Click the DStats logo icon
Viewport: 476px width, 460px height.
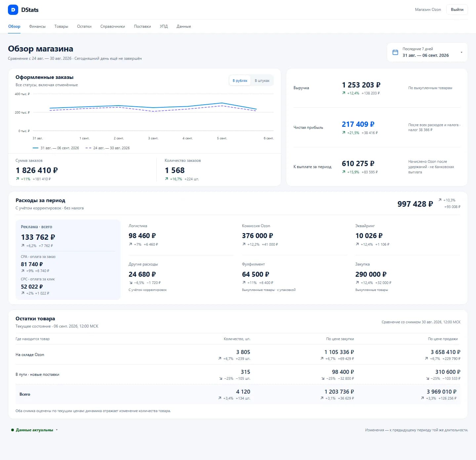(x=13, y=10)
